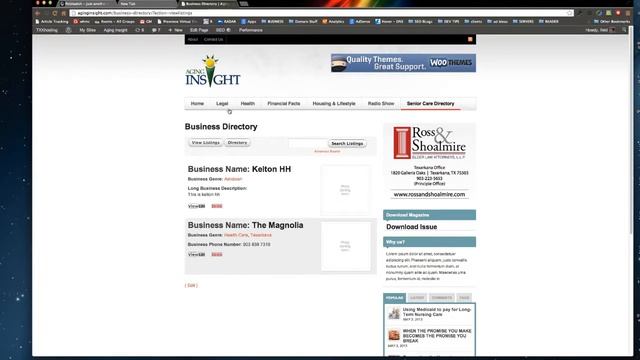
Task: Click the red Edit link below the listings
Action: tap(191, 285)
